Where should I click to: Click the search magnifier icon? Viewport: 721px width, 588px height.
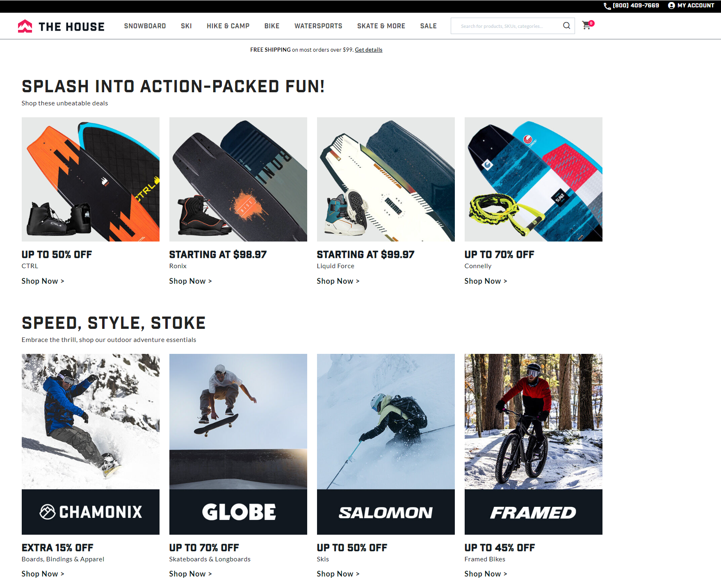click(x=566, y=26)
